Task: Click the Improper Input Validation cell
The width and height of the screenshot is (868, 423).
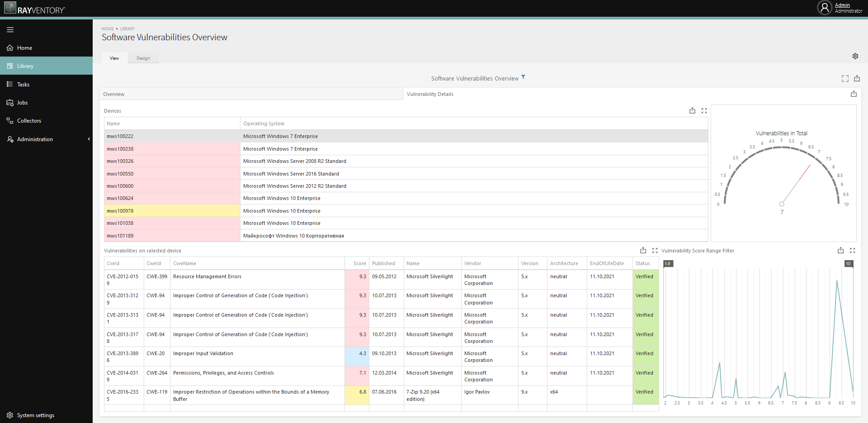Action: tap(257, 357)
